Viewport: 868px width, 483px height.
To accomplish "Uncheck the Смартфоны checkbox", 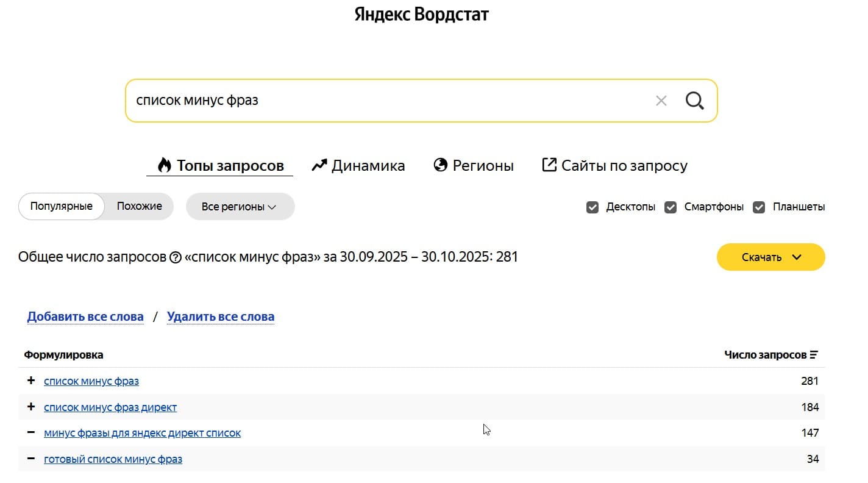I will tap(671, 207).
